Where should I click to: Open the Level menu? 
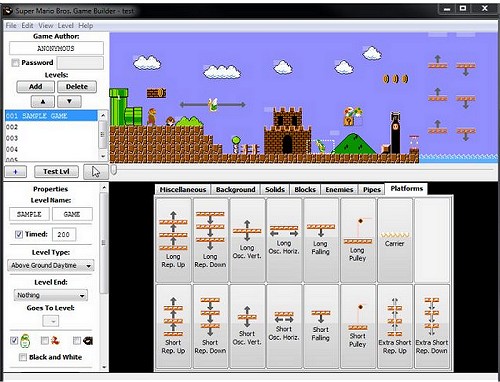66,26
